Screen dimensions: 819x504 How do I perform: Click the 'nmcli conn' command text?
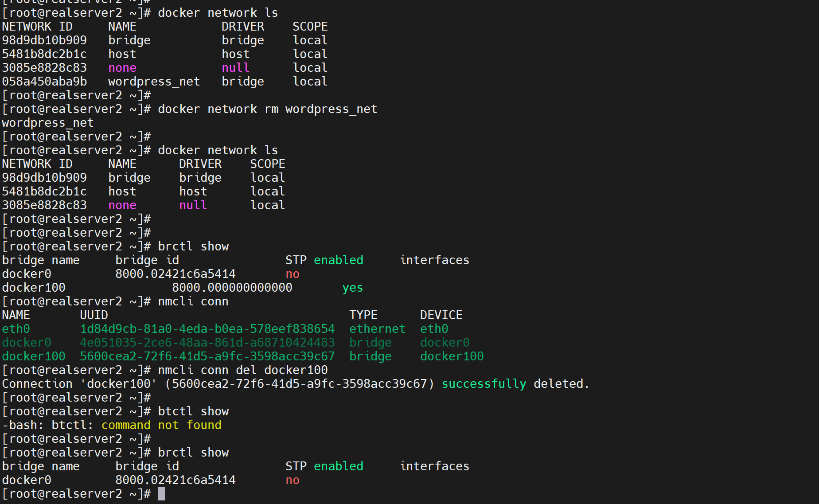(193, 301)
